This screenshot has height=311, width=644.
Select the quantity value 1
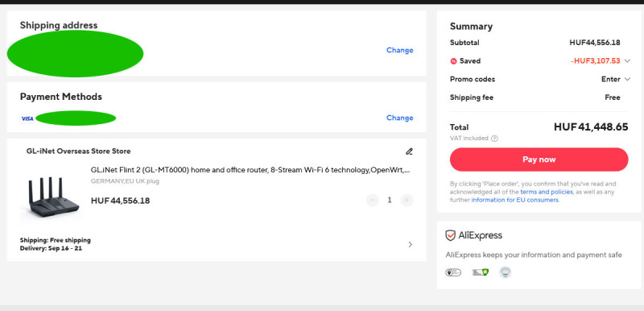(390, 201)
